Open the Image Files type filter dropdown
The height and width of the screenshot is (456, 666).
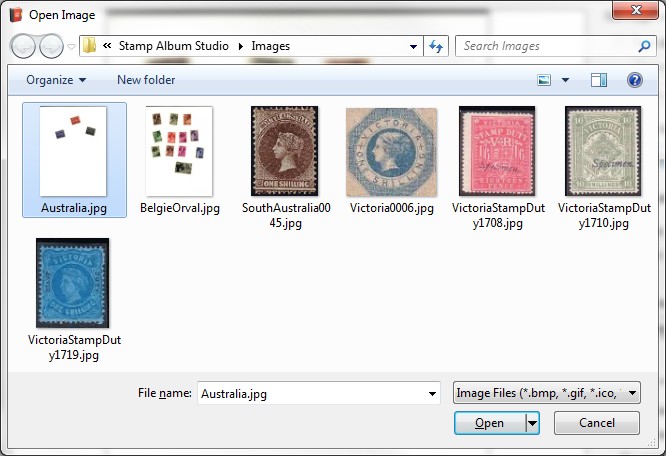pyautogui.click(x=547, y=393)
